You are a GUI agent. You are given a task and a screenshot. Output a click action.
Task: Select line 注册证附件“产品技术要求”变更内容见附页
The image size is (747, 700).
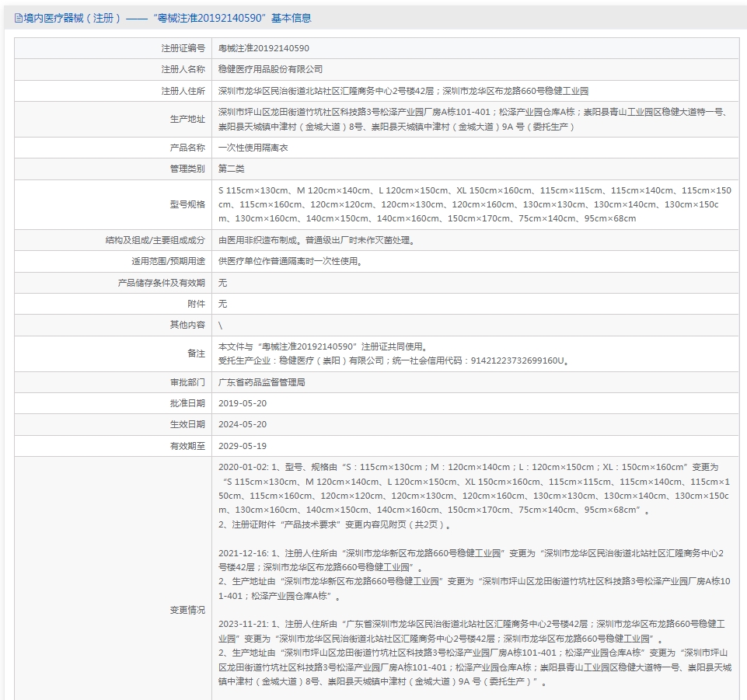pyautogui.click(x=335, y=524)
